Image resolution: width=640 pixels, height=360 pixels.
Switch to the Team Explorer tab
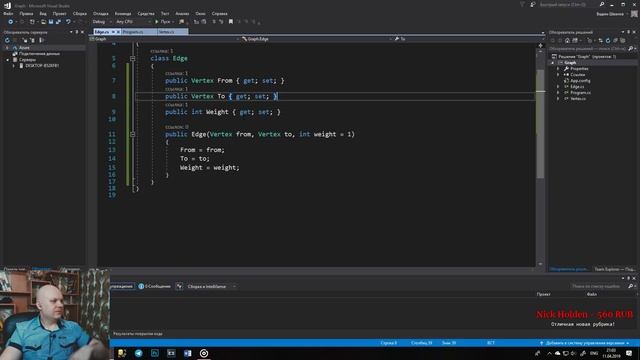(614, 269)
